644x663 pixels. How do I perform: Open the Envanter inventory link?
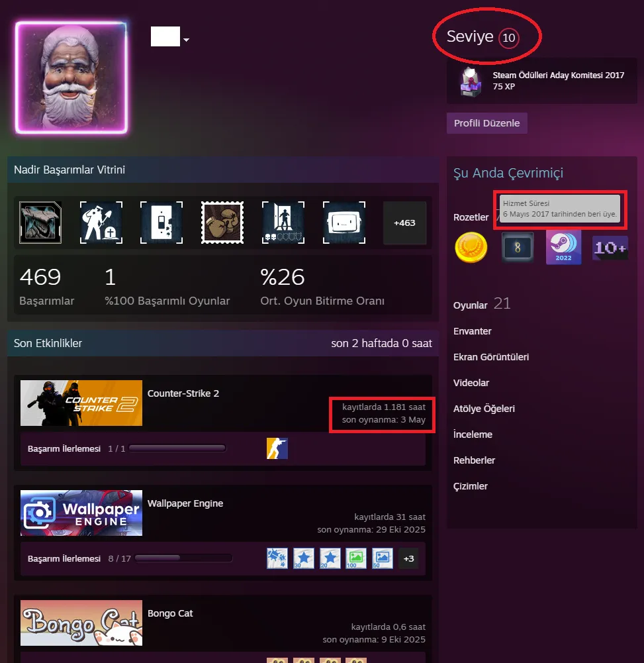click(x=472, y=331)
